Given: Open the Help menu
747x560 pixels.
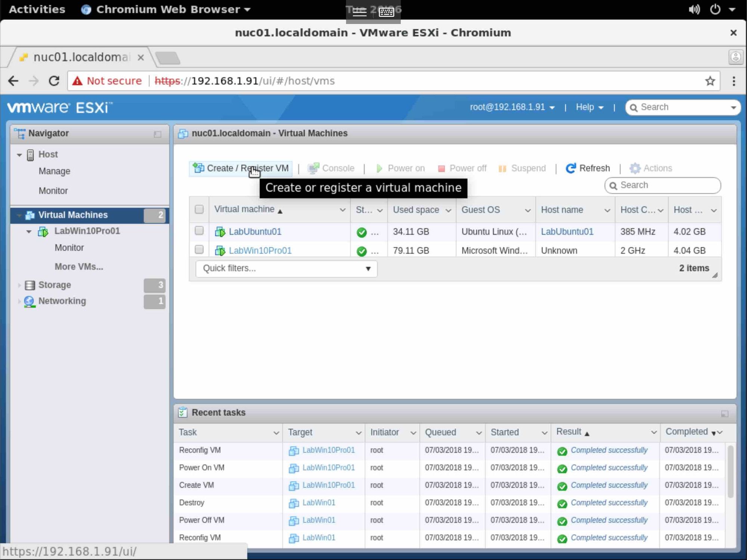Looking at the screenshot, I should tap(589, 107).
